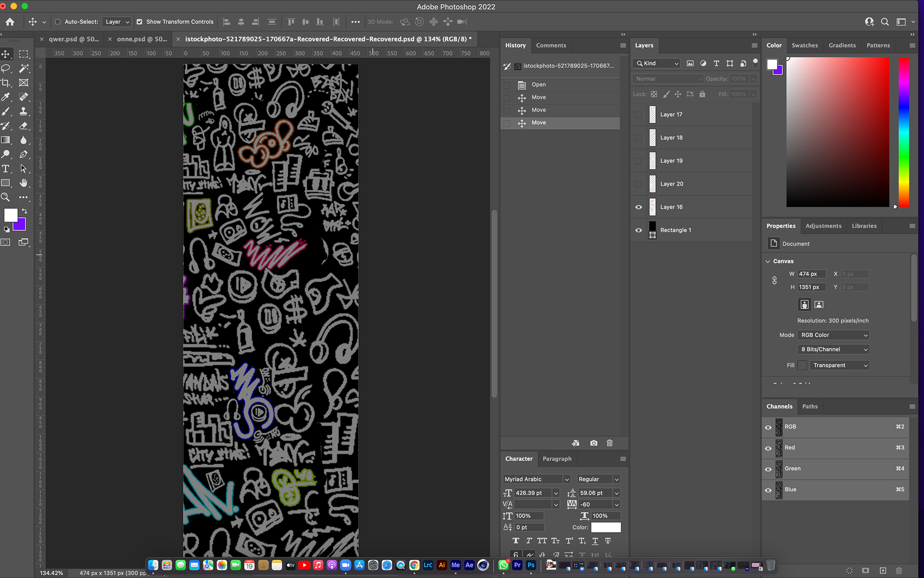924x578 pixels.
Task: Select the Horizontal Type tool
Action: tap(6, 169)
